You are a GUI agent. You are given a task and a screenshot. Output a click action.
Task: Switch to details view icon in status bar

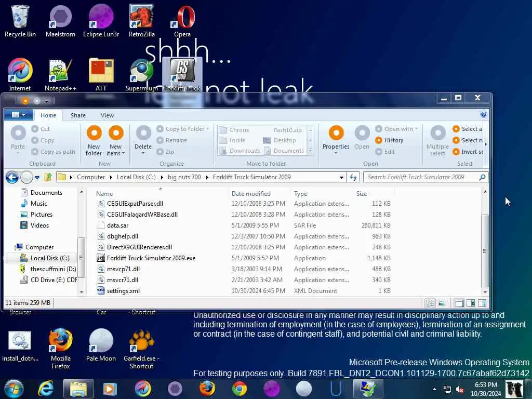pos(430,303)
